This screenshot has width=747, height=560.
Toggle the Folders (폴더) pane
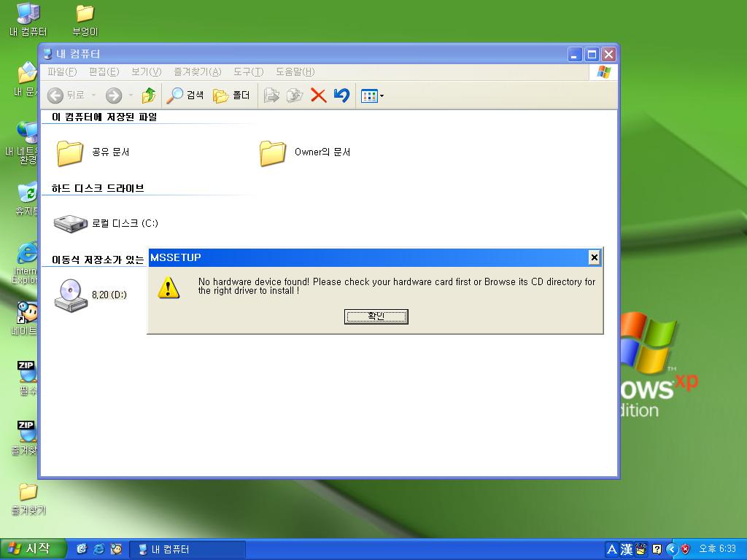click(231, 96)
